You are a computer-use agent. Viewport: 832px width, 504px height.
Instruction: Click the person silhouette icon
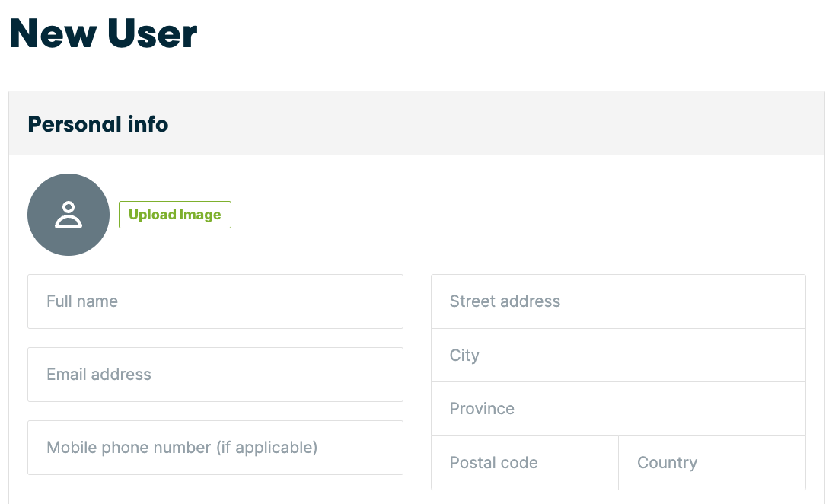69,215
